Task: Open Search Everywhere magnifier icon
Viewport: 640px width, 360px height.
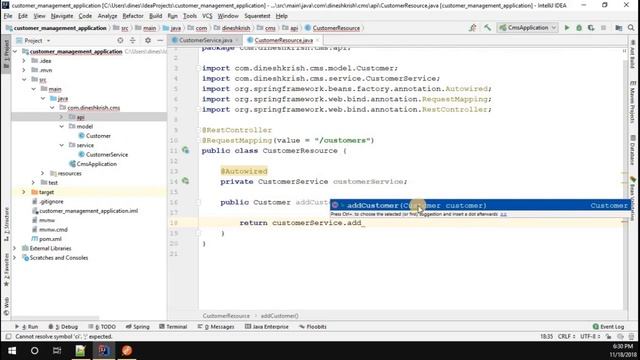Action: [631, 28]
